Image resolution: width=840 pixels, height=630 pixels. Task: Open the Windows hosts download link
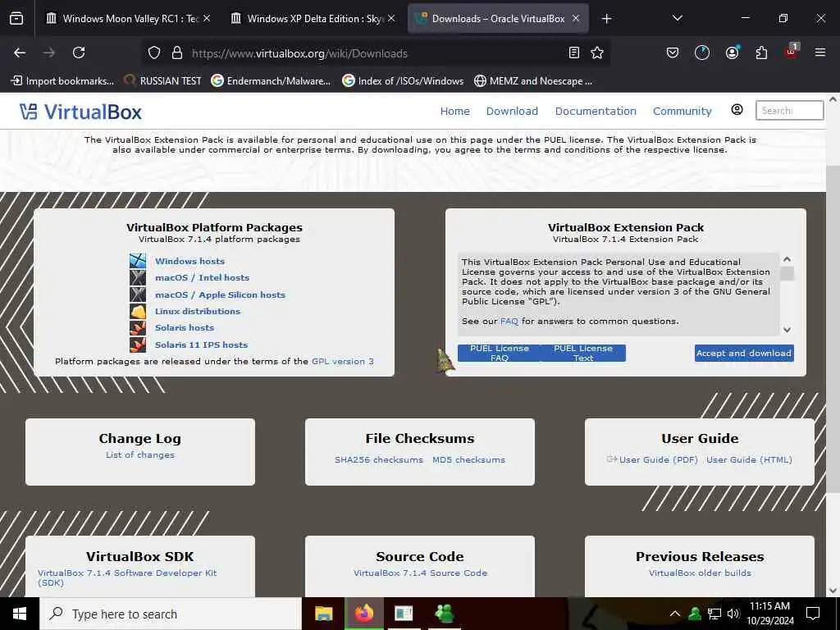point(189,261)
